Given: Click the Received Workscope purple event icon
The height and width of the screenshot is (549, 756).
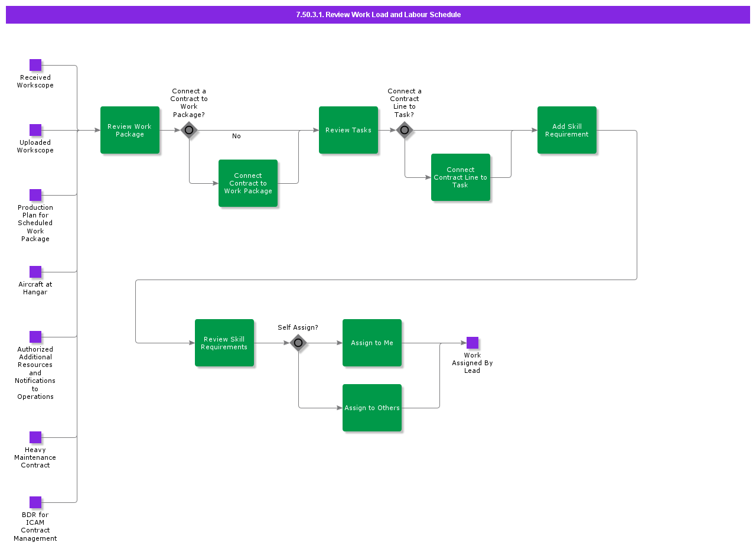Looking at the screenshot, I should (x=35, y=65).
